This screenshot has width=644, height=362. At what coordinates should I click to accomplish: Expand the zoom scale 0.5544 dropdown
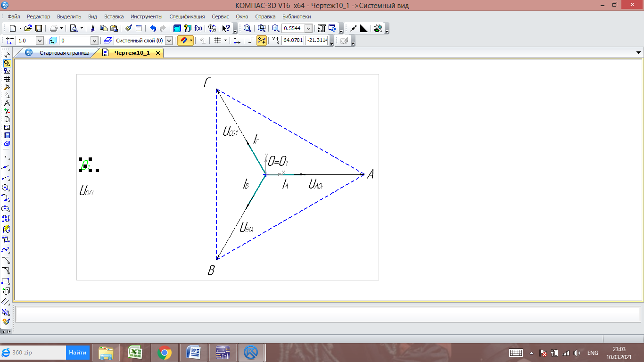pyautogui.click(x=309, y=28)
